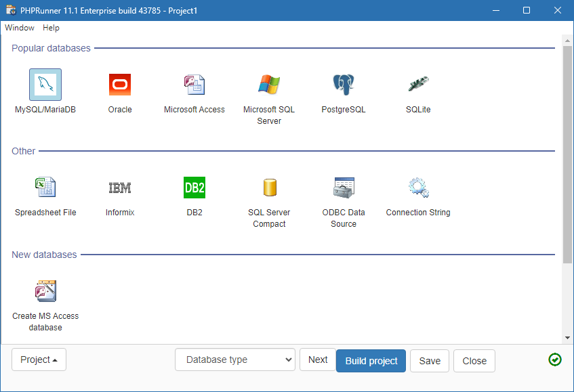Click the scroll down arrow of the scrollbar

pos(567,338)
